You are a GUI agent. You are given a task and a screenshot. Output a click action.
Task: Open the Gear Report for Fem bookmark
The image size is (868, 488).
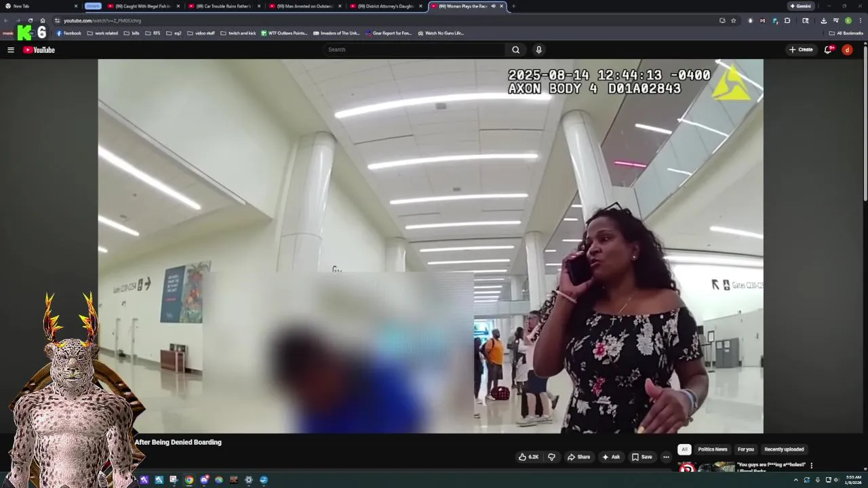click(389, 33)
